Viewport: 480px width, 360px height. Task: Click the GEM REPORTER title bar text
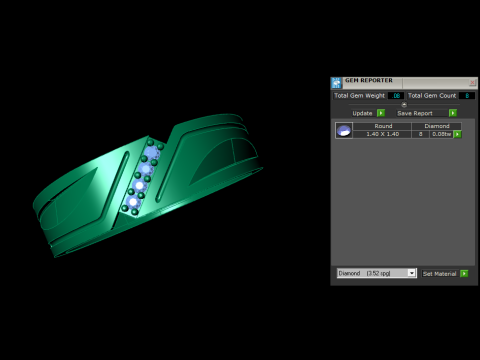pos(369,80)
